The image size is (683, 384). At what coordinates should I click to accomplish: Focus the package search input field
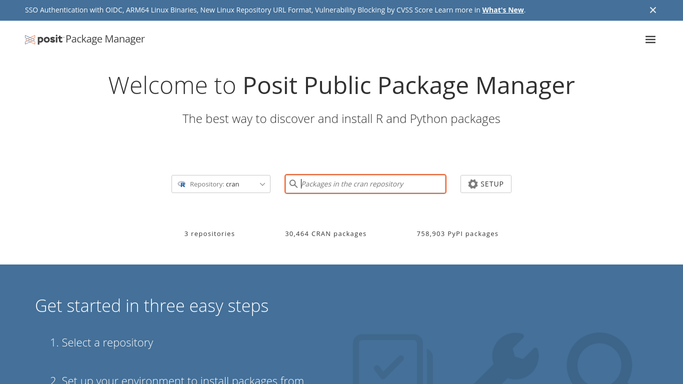click(365, 184)
